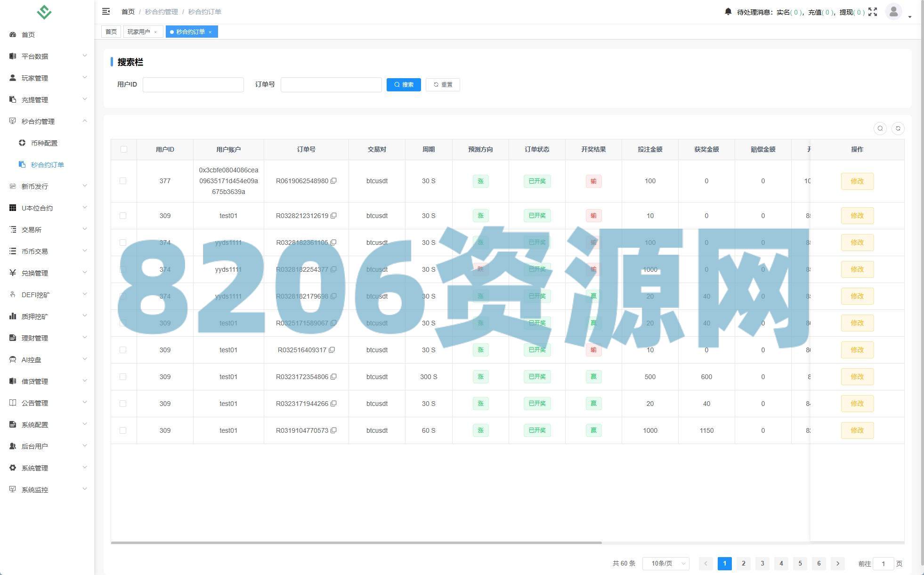Image resolution: width=924 pixels, height=575 pixels.
Task: Click the round refresh icon above table
Action: coord(898,129)
